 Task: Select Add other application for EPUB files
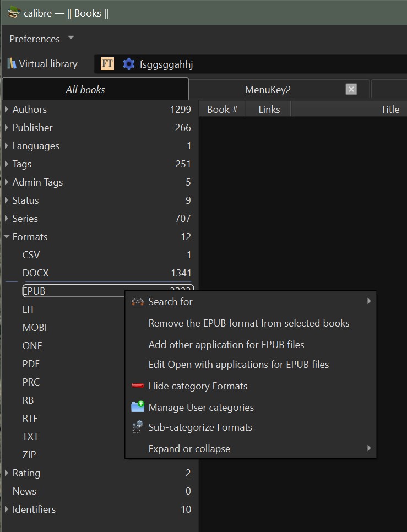(226, 345)
